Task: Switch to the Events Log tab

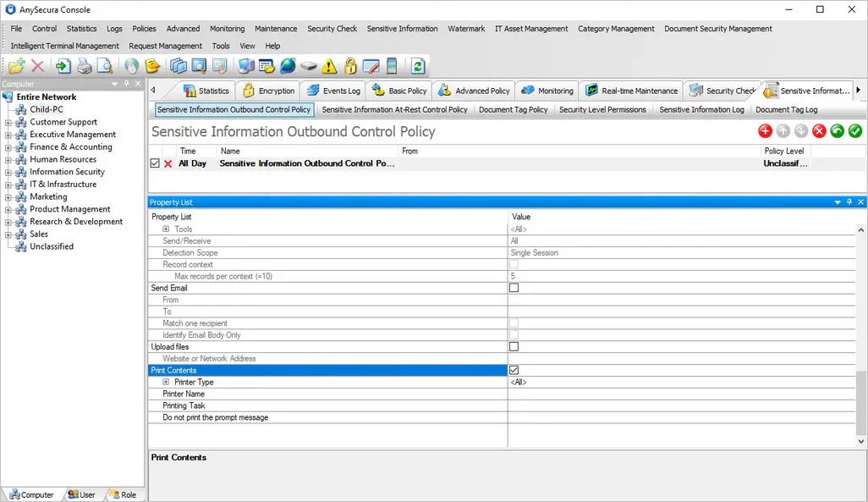Action: pos(334,91)
